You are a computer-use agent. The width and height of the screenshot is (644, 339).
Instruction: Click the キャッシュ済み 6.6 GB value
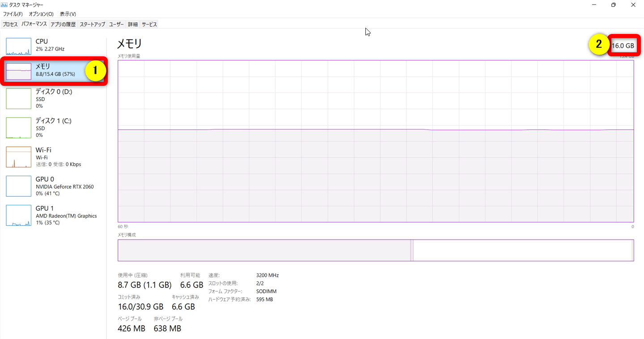point(183,307)
